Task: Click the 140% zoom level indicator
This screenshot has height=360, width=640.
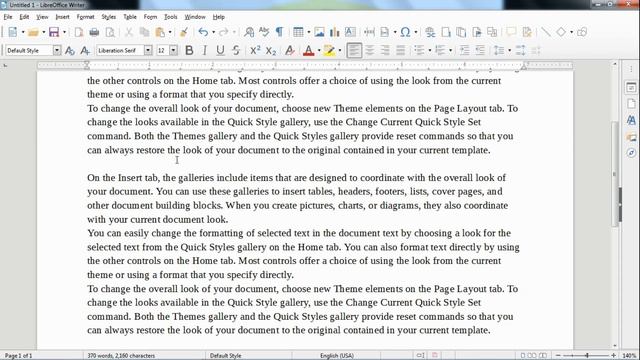Action: click(x=629, y=356)
